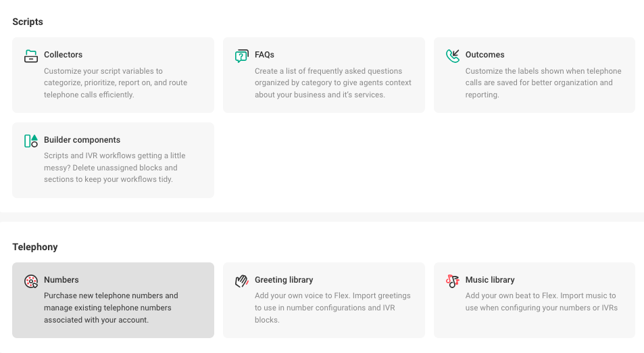Click the Greeting library waving hand icon
The width and height of the screenshot is (644, 353).
[241, 281]
